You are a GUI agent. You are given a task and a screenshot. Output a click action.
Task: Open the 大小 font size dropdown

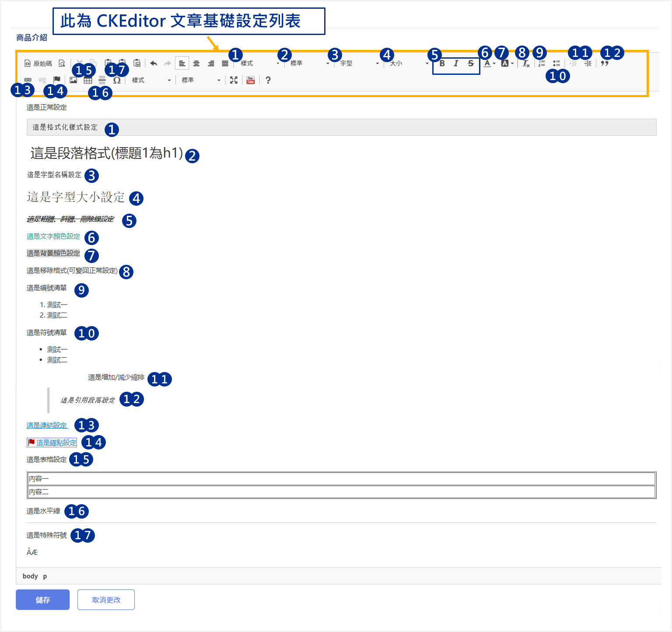click(409, 63)
